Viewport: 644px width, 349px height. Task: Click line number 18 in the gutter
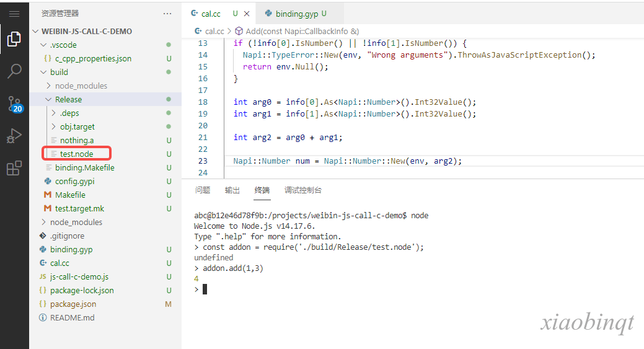(x=203, y=102)
